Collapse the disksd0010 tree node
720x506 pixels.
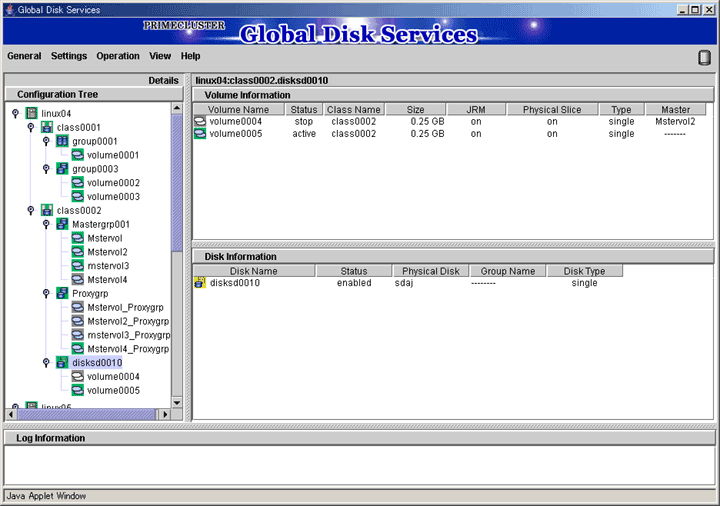pyautogui.click(x=46, y=362)
